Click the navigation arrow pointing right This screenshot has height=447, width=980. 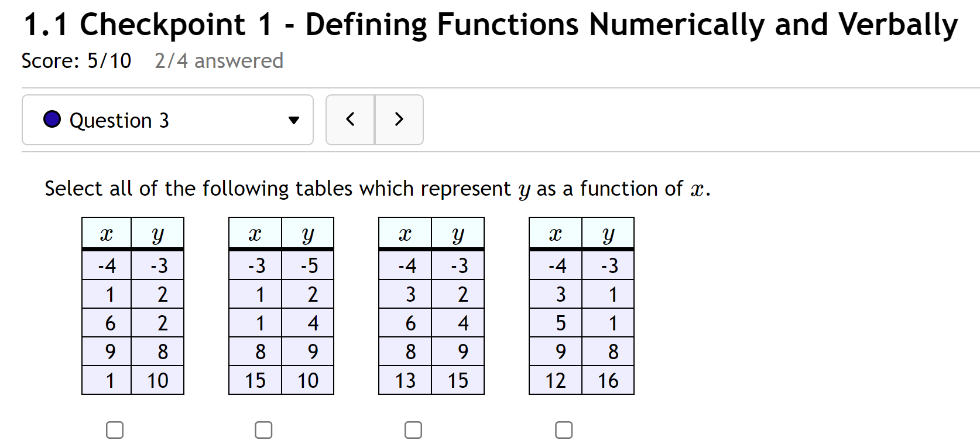399,120
